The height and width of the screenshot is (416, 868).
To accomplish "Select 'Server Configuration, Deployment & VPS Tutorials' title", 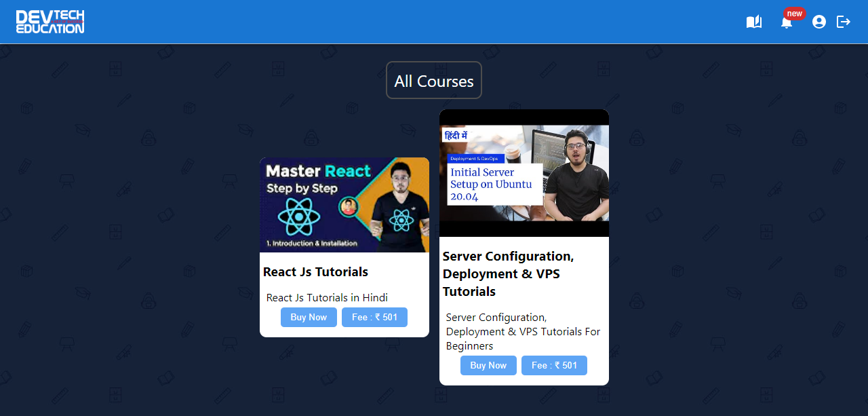I will pos(509,274).
